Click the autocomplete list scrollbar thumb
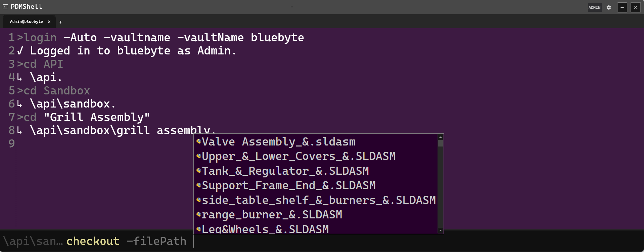Screen dimensions: 644x252 click(441, 143)
